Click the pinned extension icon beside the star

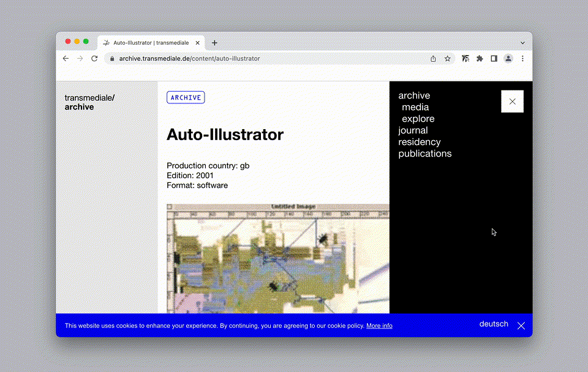466,59
